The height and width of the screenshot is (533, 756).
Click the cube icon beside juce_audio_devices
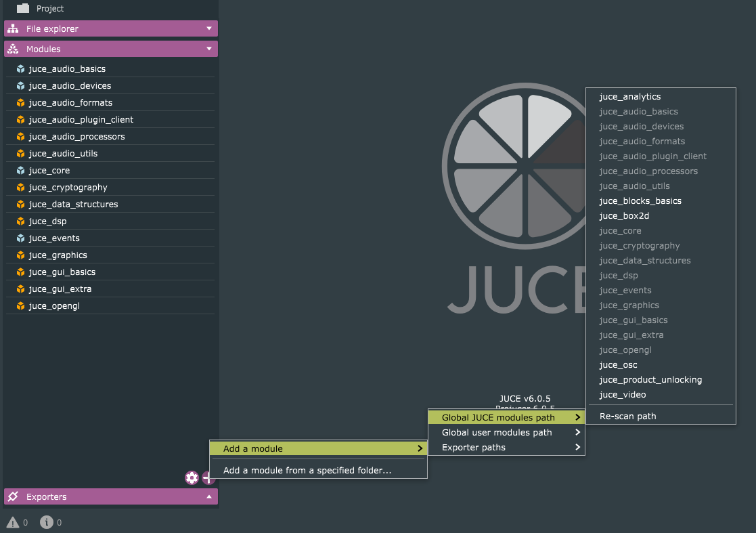coord(20,86)
